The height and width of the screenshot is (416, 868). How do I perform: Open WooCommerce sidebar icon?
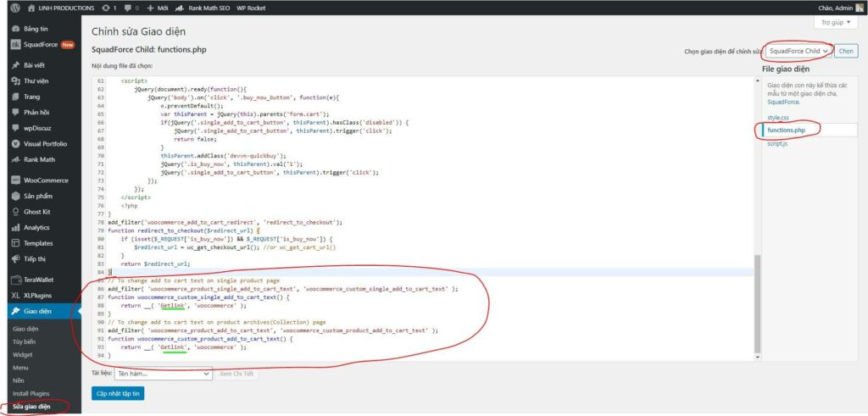click(x=16, y=180)
